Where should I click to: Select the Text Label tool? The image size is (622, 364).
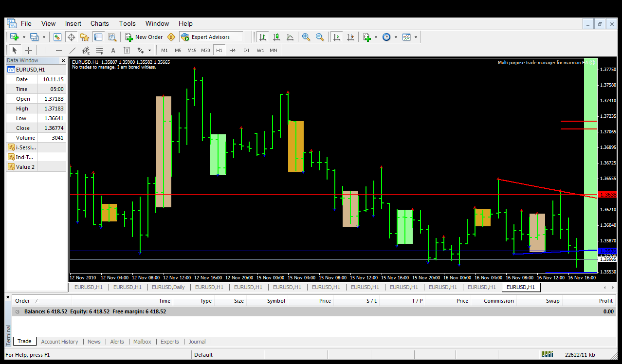pyautogui.click(x=127, y=50)
